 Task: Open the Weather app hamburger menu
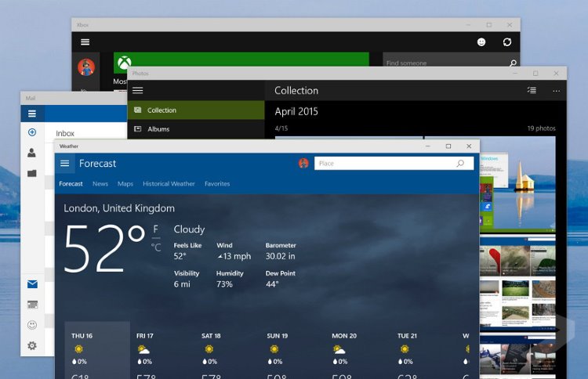coord(65,164)
